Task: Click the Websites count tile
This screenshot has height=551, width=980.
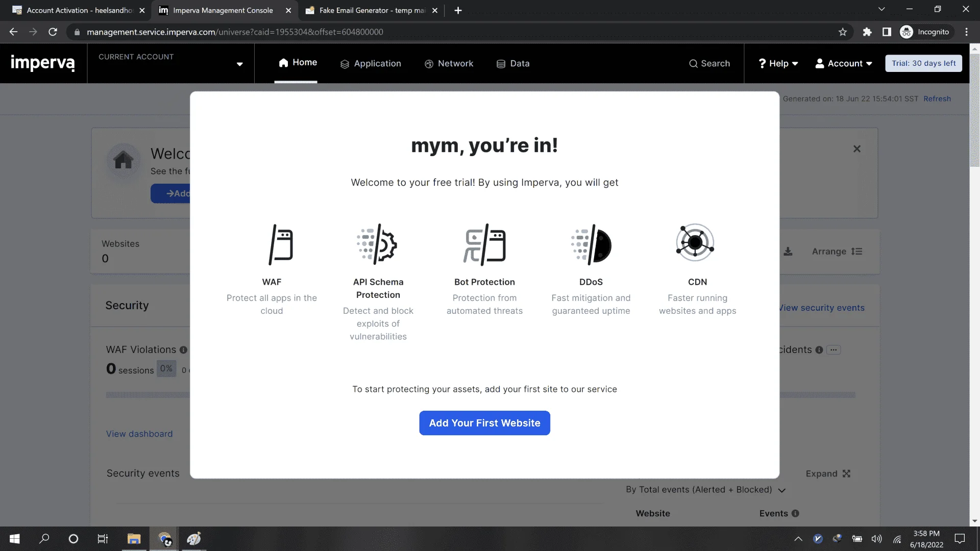Action: (140, 252)
